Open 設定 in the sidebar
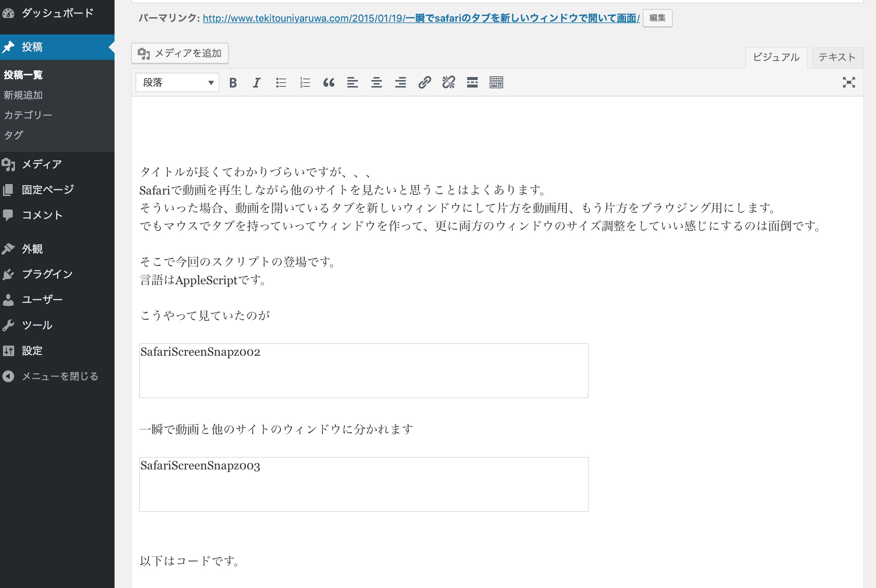 click(x=57, y=350)
